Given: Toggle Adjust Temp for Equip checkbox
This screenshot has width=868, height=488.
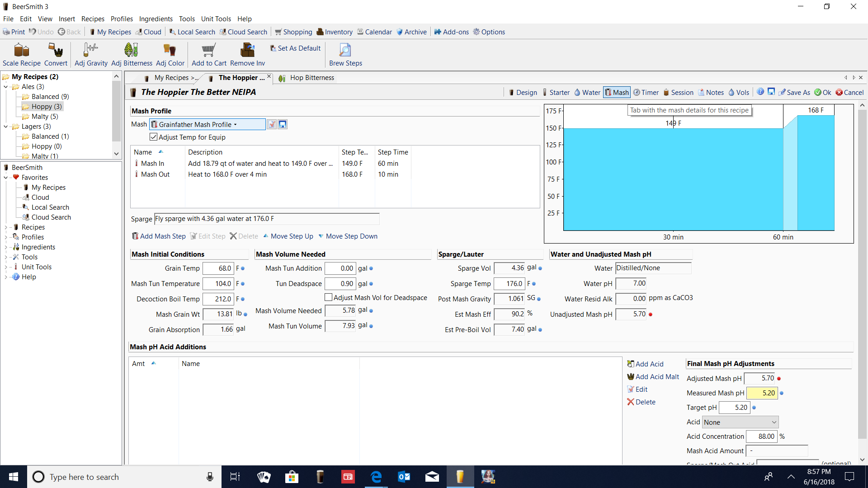Looking at the screenshot, I should [153, 137].
